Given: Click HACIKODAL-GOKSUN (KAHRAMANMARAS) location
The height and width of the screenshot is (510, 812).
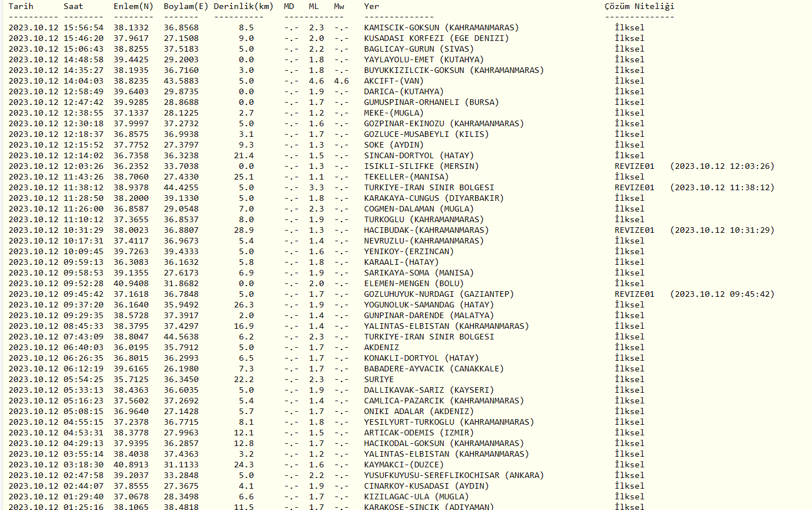Looking at the screenshot, I should [444, 443].
